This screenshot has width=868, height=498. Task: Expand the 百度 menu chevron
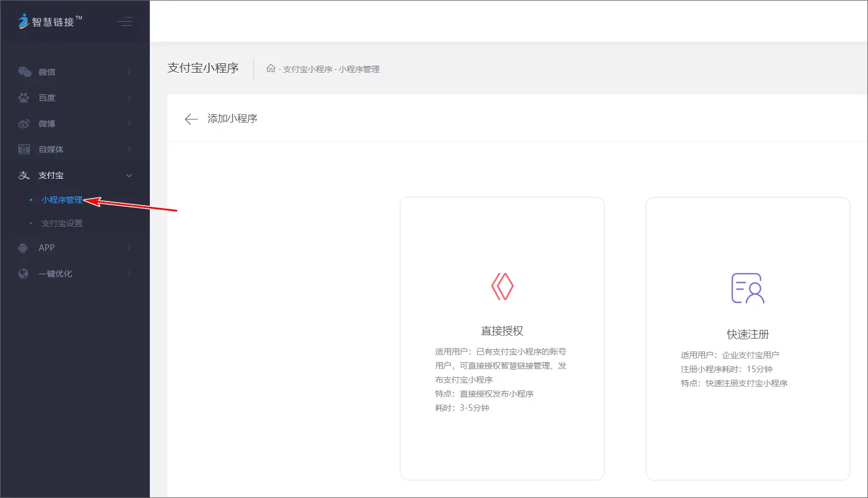(129, 98)
